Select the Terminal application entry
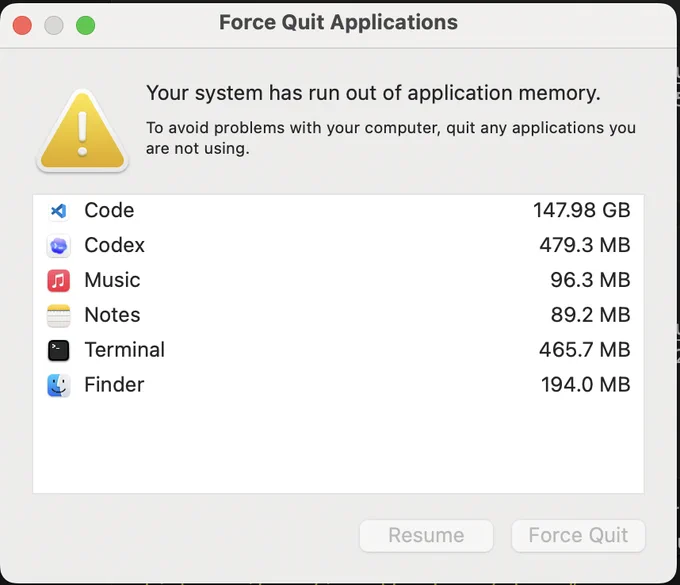680x585 pixels. click(338, 350)
